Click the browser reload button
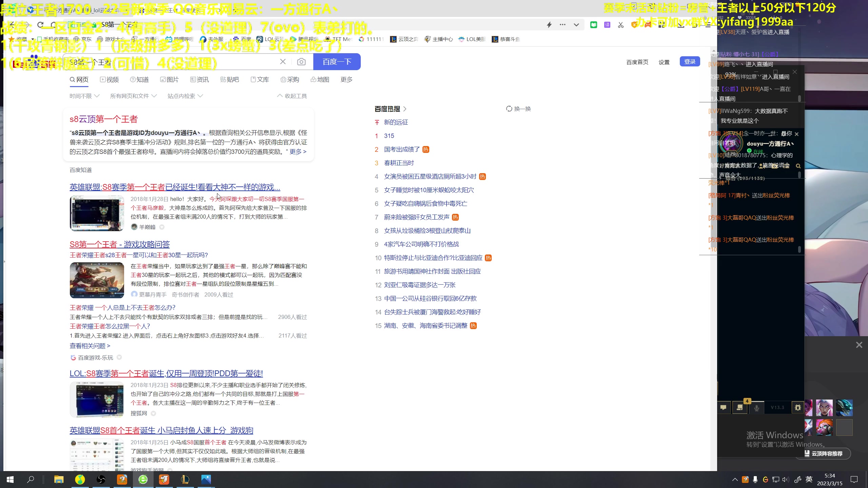This screenshot has height=488, width=868. tap(40, 25)
